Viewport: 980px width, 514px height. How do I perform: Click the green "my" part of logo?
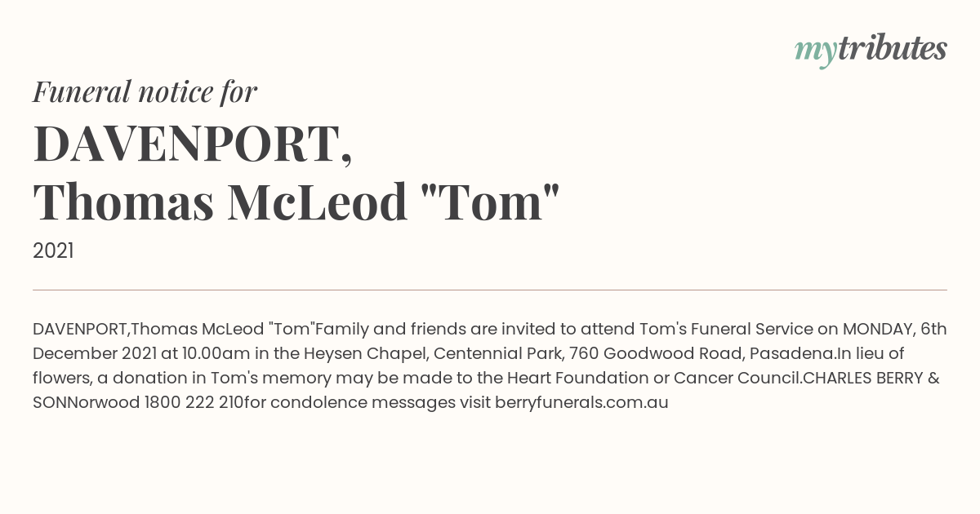click(815, 52)
